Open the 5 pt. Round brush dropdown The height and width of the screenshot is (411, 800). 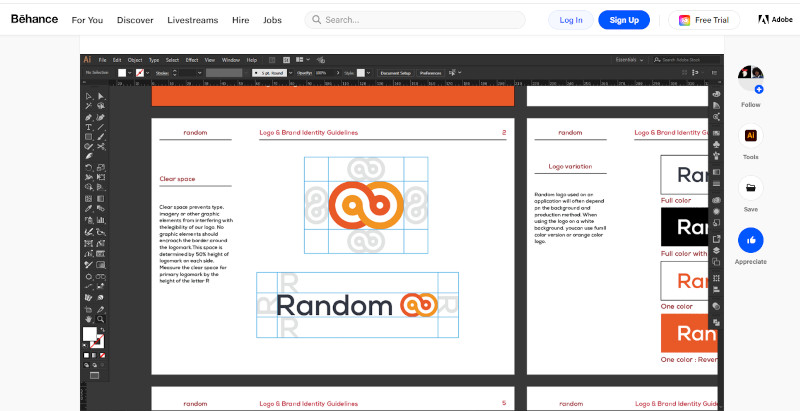pos(291,73)
